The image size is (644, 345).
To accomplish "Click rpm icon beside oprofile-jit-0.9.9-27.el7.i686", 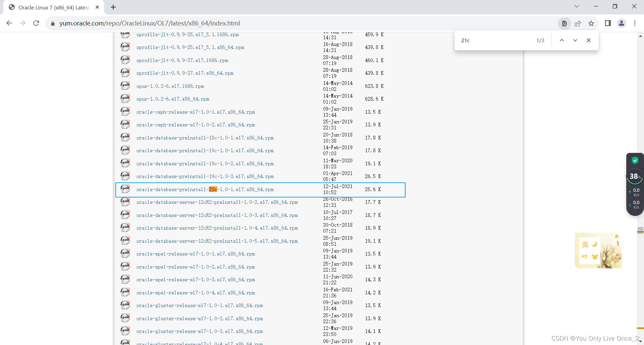I will [125, 60].
